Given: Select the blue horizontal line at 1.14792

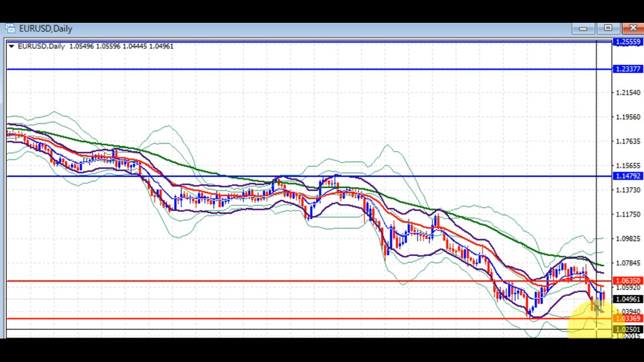Looking at the screenshot, I should tap(309, 176).
